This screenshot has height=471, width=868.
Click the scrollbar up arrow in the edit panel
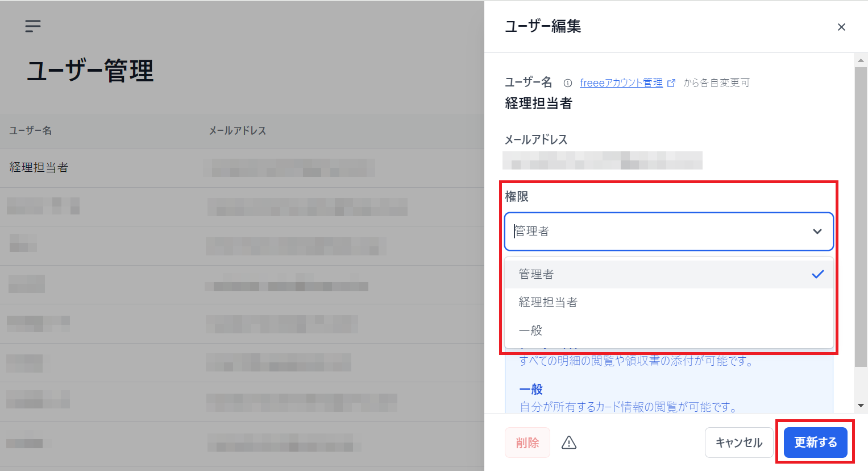point(861,60)
